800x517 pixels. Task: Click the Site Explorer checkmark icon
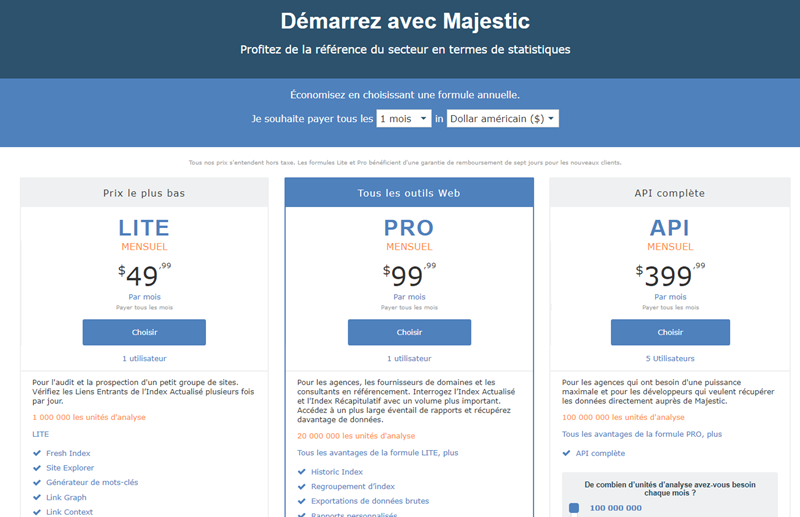37,467
